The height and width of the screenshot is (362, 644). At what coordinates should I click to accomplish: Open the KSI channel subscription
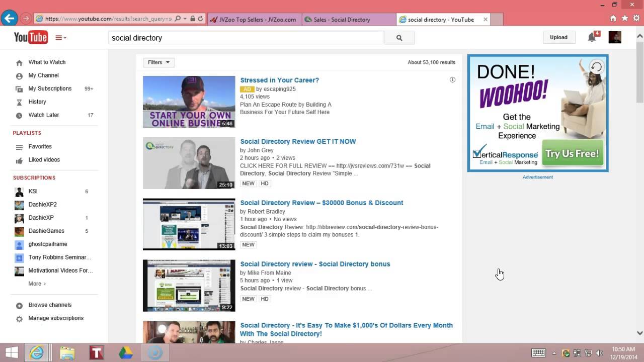[x=33, y=191]
